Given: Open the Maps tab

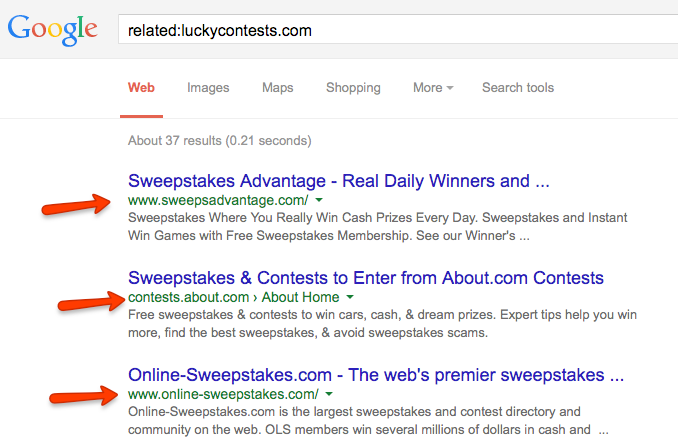Looking at the screenshot, I should 277,87.
